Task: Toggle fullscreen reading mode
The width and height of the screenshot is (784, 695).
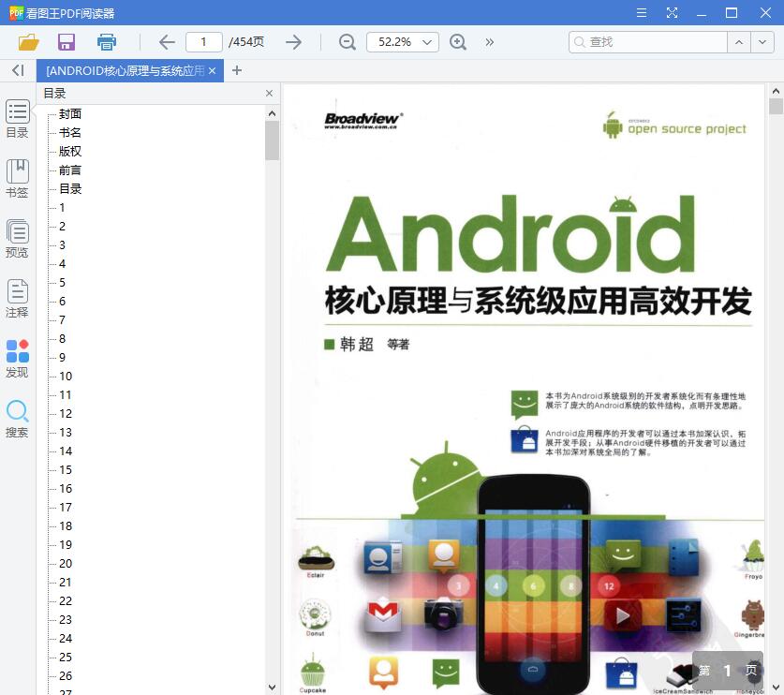Action: click(x=673, y=13)
